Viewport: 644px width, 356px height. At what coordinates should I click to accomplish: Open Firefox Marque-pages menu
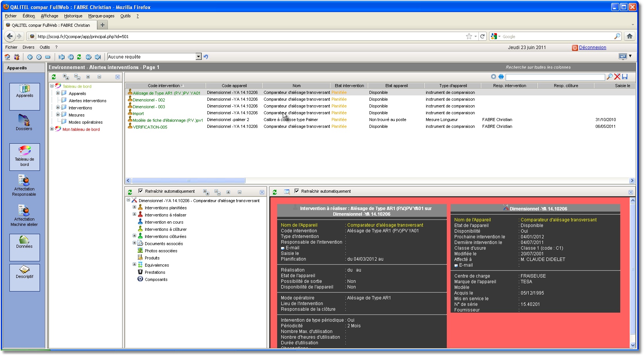pyautogui.click(x=101, y=16)
